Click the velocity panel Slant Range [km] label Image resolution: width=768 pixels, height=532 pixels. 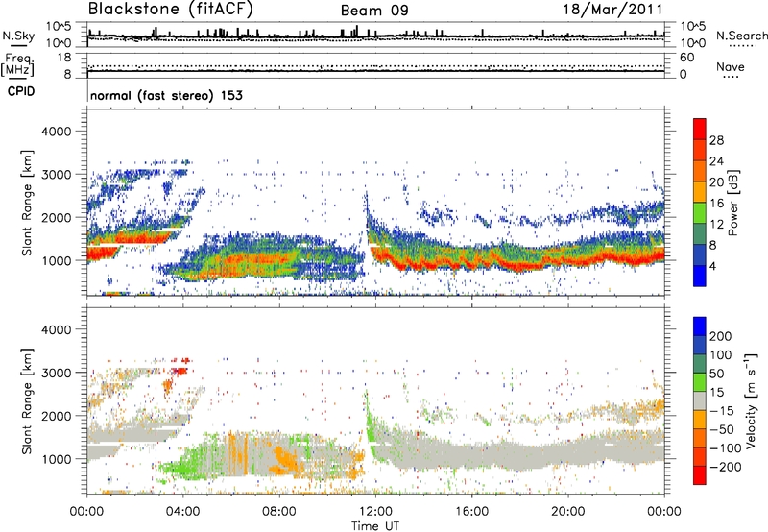[27, 401]
